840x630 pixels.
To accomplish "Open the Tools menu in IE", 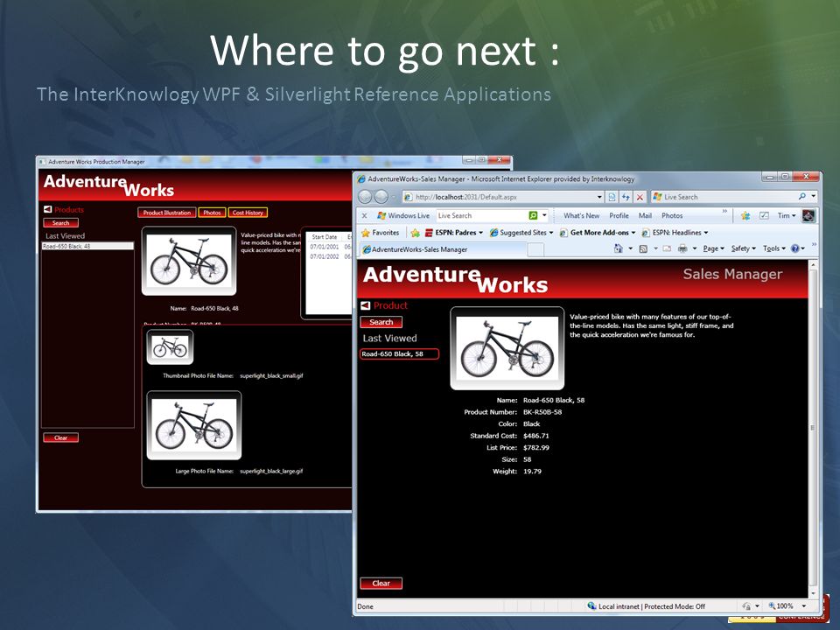I will pos(774,248).
